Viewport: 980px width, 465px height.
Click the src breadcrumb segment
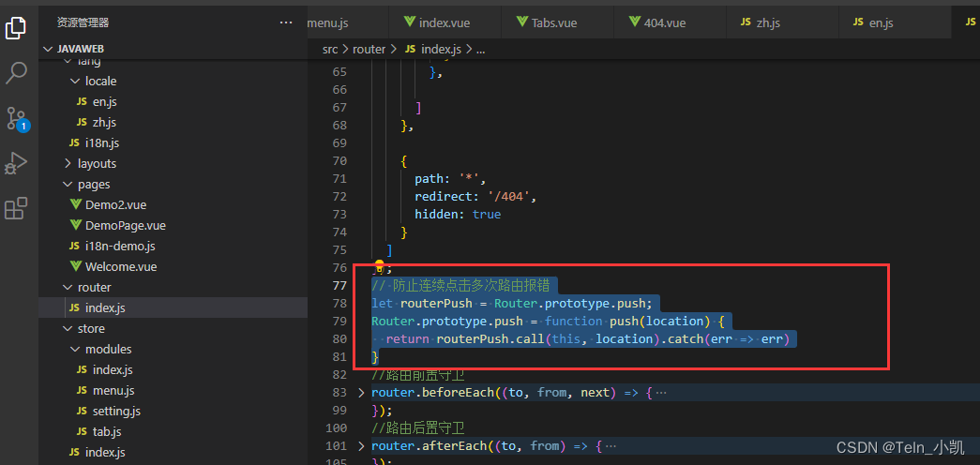click(329, 50)
